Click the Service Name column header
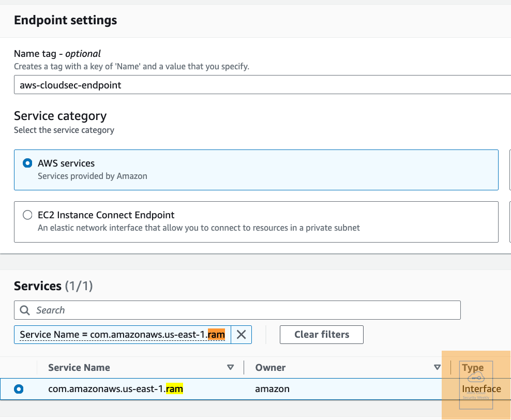Screen dimensions: 511x420 [79, 367]
